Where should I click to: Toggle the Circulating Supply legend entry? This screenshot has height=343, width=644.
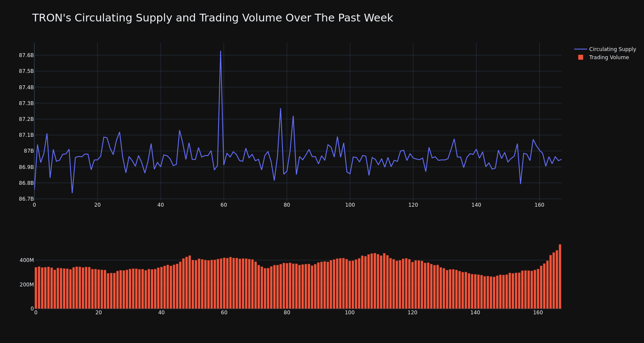point(605,49)
